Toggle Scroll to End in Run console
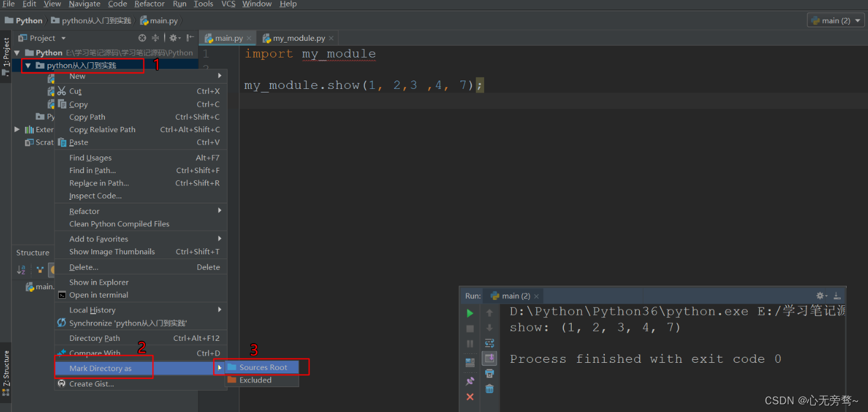The height and width of the screenshot is (412, 868). pyautogui.click(x=489, y=358)
